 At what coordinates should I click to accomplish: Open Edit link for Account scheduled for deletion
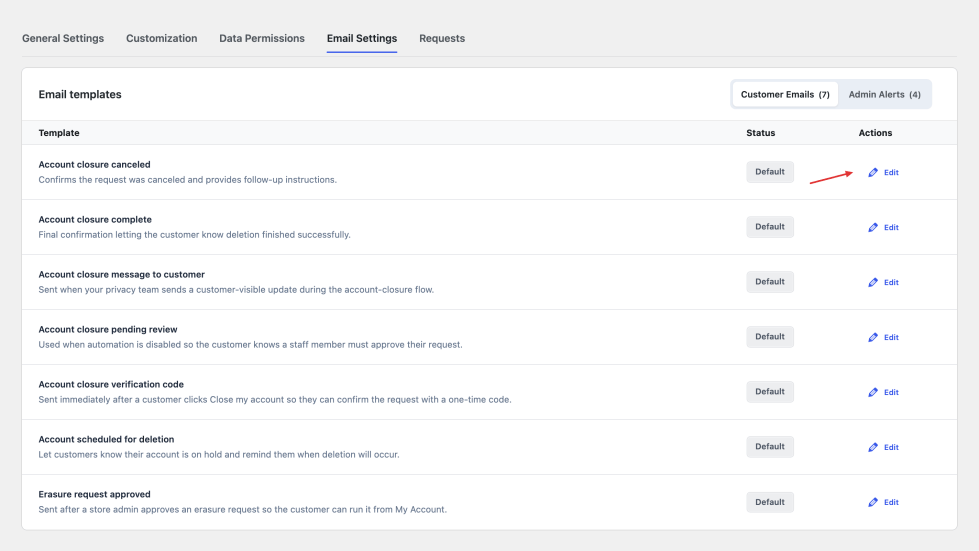tap(891, 447)
